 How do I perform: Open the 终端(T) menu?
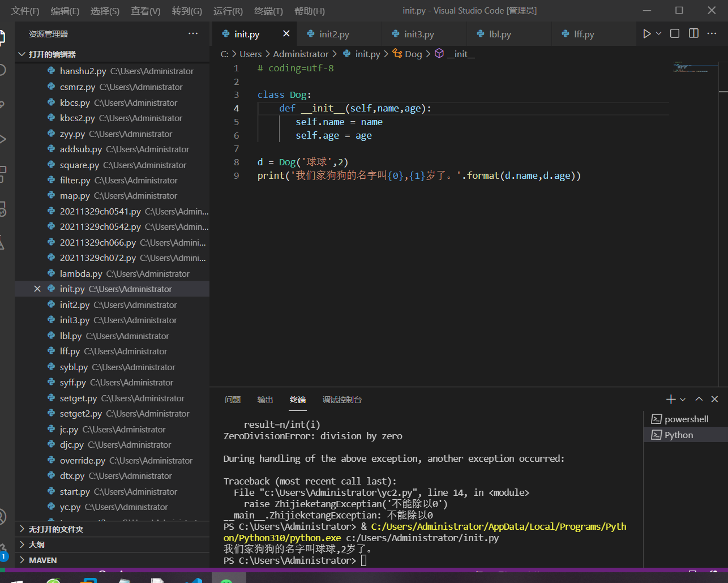click(x=268, y=11)
